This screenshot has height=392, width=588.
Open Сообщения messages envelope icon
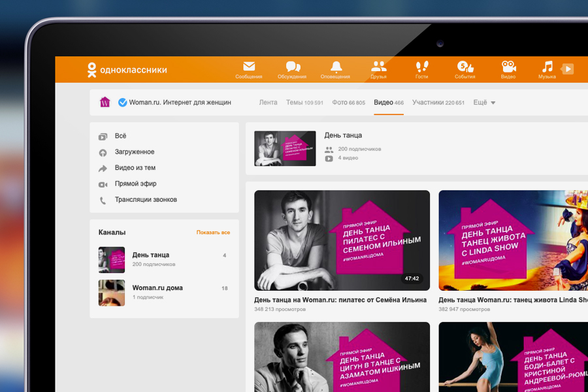click(249, 67)
